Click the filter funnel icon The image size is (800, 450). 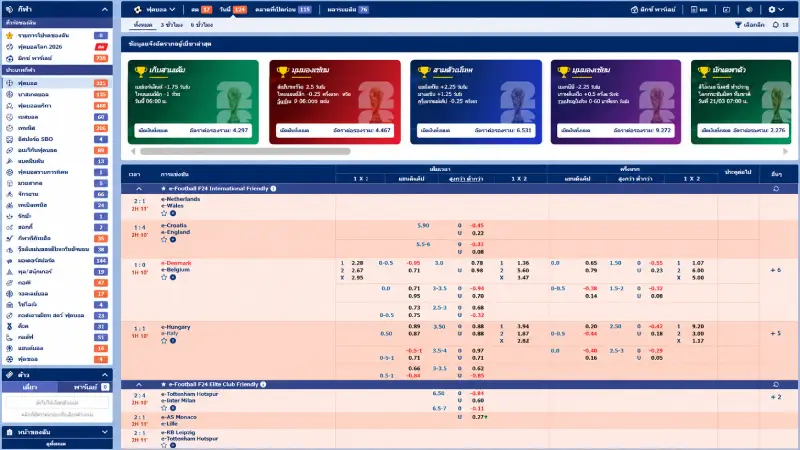pyautogui.click(x=738, y=24)
